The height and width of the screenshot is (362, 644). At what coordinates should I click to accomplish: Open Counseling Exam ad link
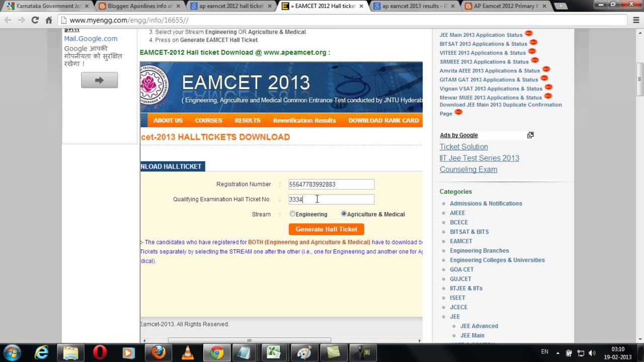click(468, 169)
